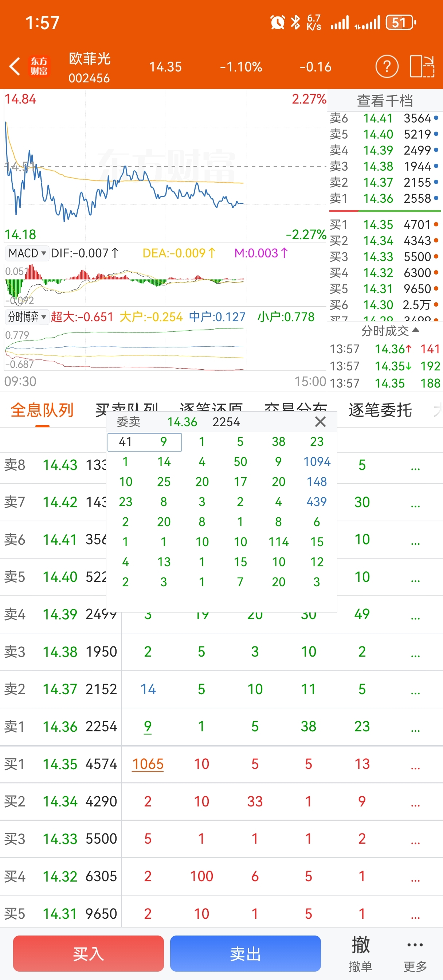The height and width of the screenshot is (980, 443).
Task: Tap the 欧菲光 002456 stock title
Action: click(89, 68)
